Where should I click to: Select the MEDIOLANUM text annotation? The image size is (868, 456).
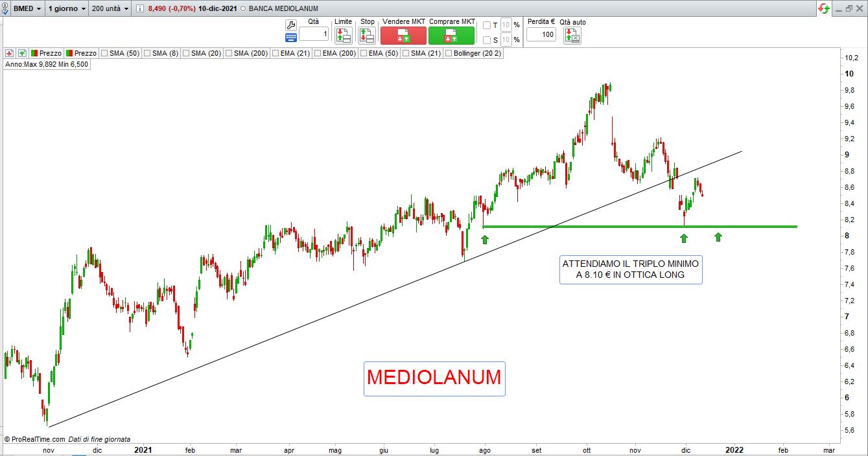[x=434, y=378]
